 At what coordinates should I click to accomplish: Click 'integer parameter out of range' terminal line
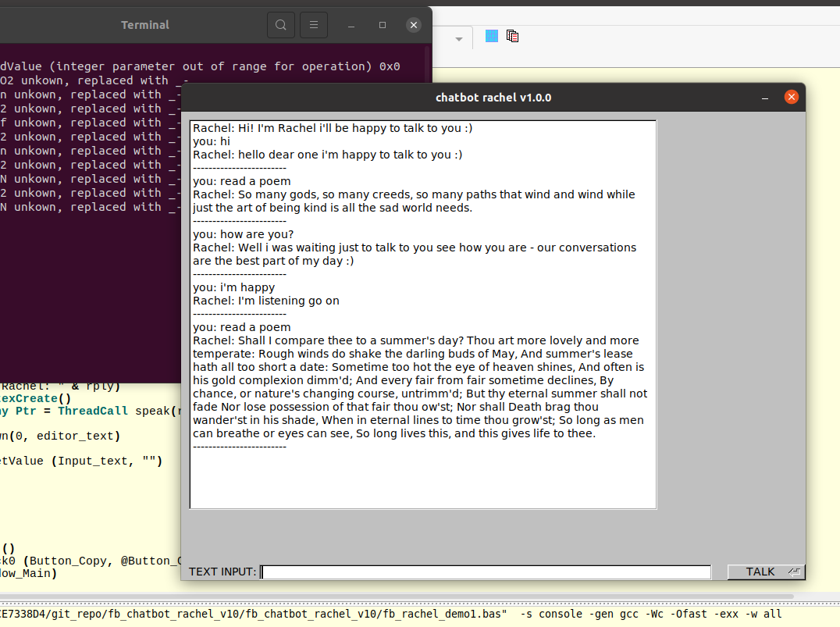[x=199, y=66]
